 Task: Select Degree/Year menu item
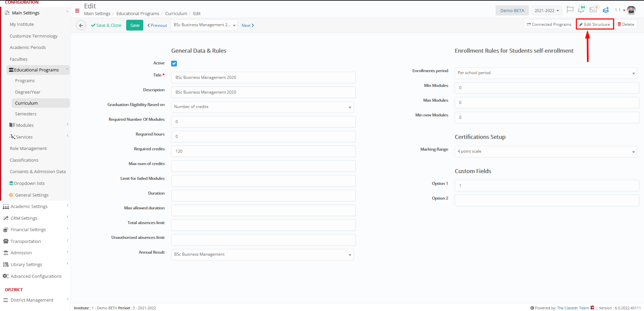[x=28, y=92]
